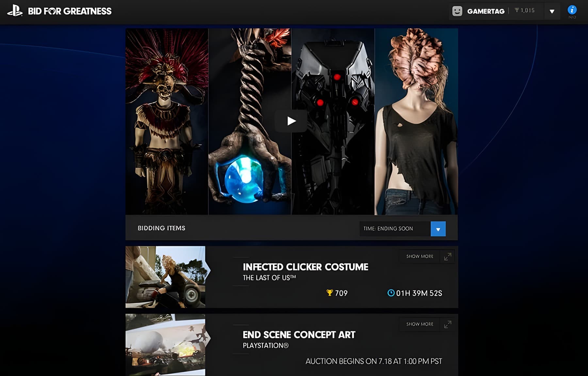This screenshot has width=588, height=376.
Task: Click the blue clock countdown icon
Action: pos(391,293)
